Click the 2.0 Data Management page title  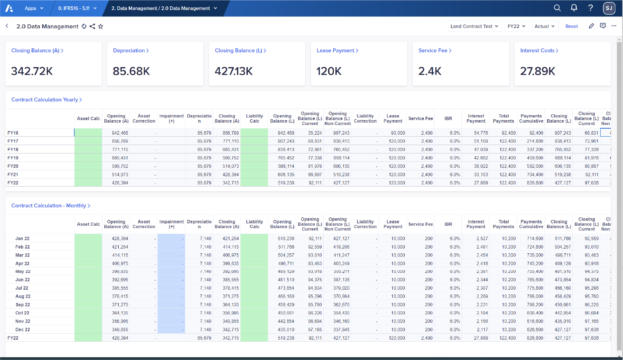47,26
